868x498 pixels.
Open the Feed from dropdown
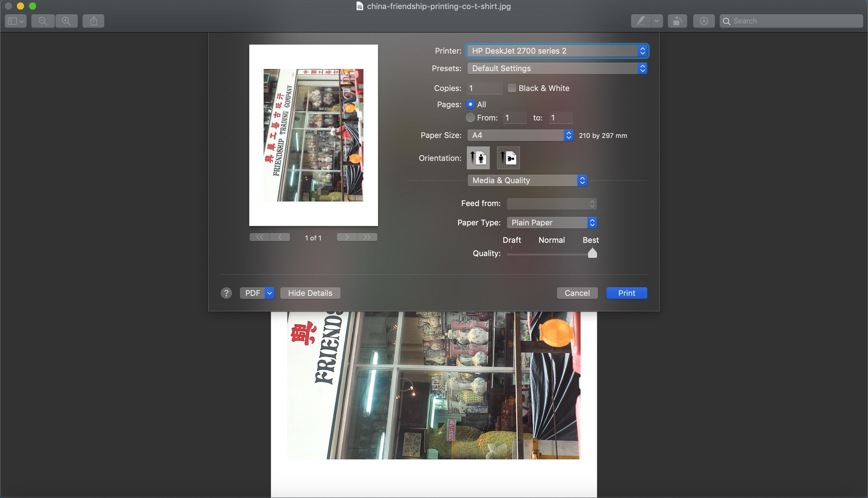[552, 204]
